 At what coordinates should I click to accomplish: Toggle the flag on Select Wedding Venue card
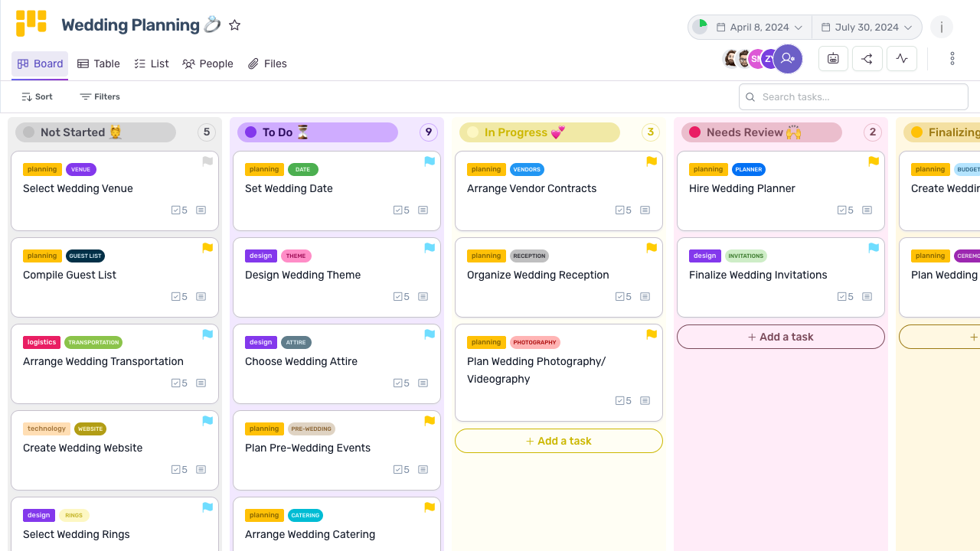click(x=207, y=161)
